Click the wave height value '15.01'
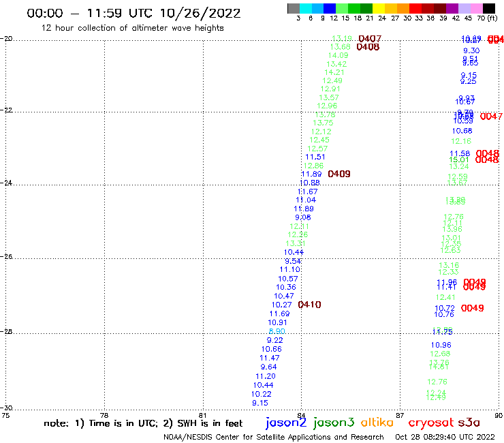This screenshot has width=504, height=443. (x=459, y=160)
